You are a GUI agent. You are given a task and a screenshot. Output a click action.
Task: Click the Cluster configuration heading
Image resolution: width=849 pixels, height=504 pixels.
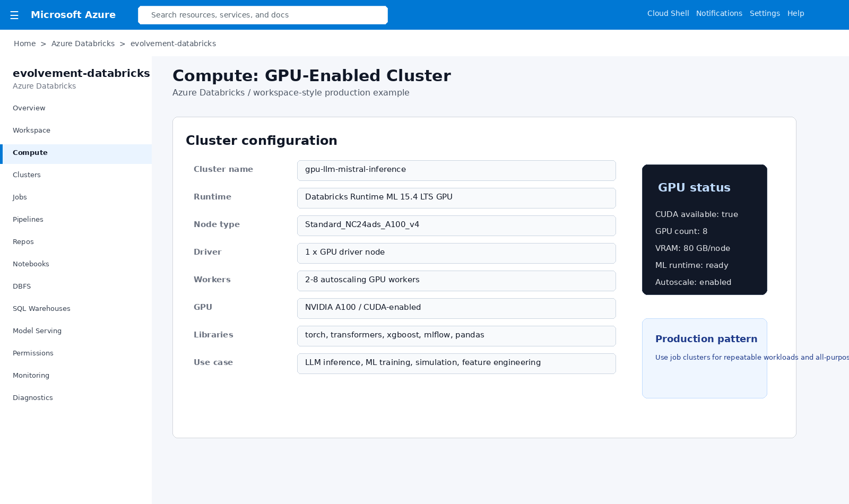[x=262, y=141]
